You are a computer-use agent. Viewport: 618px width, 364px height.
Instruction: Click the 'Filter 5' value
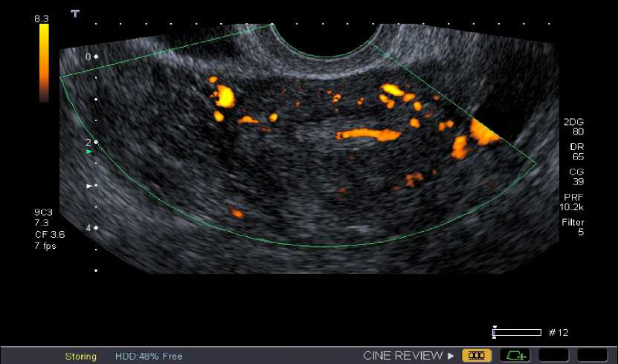pyautogui.click(x=573, y=227)
